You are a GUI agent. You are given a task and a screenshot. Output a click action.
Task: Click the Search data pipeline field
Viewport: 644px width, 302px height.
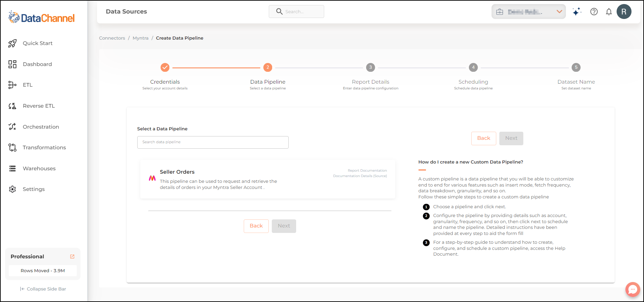[213, 142]
